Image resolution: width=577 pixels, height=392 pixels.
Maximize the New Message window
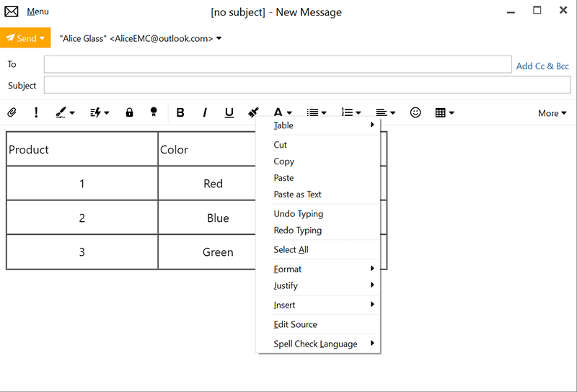537,10
